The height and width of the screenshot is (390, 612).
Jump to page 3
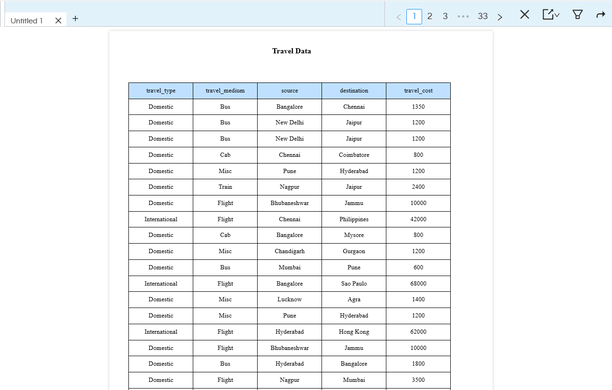coord(445,16)
